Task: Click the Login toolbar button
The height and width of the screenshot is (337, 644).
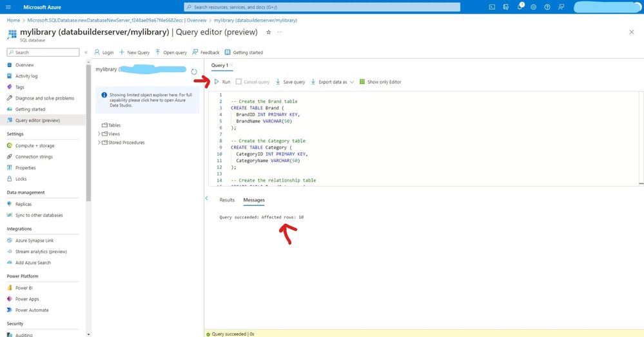Action: (104, 52)
